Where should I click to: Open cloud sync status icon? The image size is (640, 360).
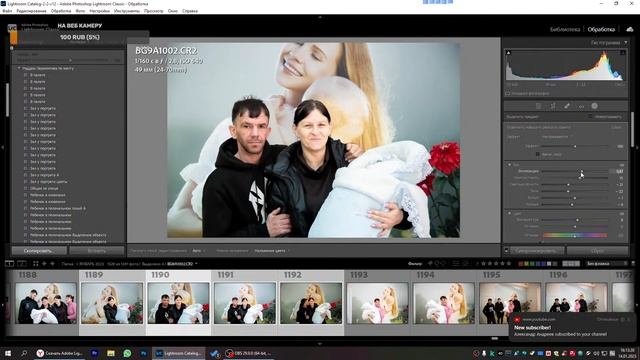630,29
